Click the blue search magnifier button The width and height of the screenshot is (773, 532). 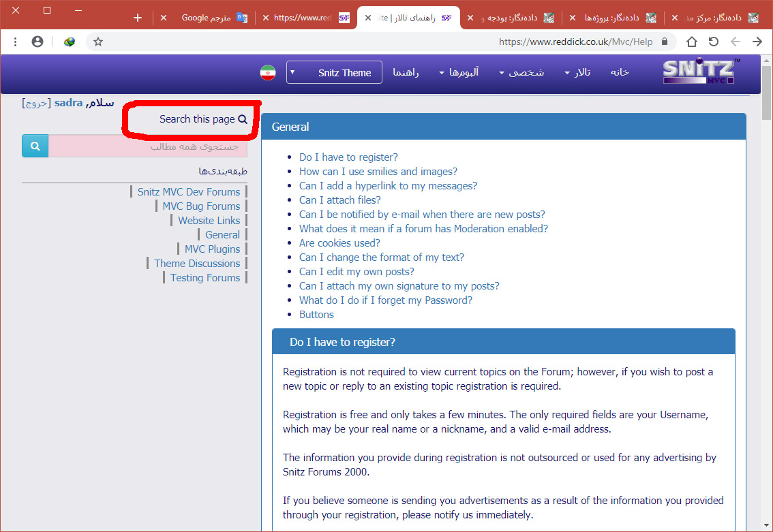pyautogui.click(x=35, y=146)
